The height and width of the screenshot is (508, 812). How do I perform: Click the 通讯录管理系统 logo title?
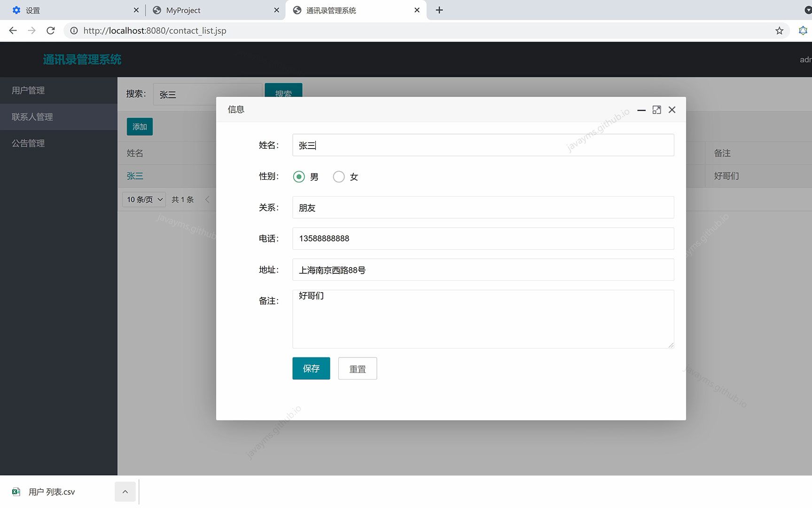click(82, 59)
